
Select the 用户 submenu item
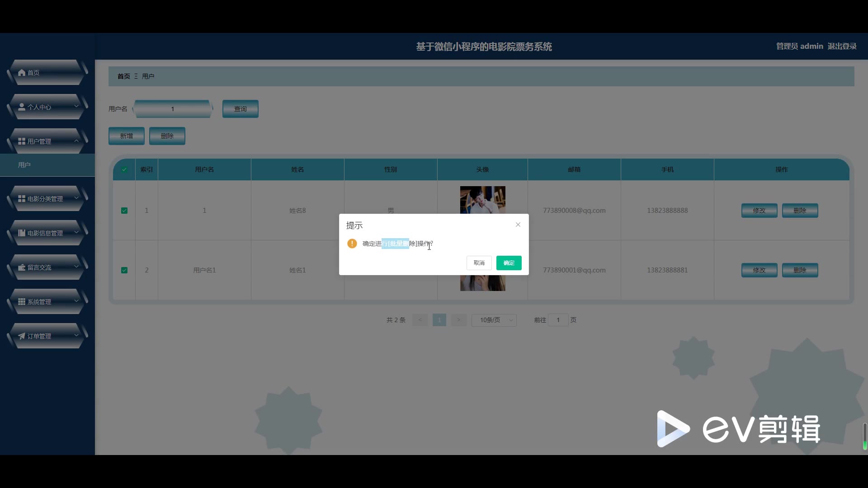[25, 165]
